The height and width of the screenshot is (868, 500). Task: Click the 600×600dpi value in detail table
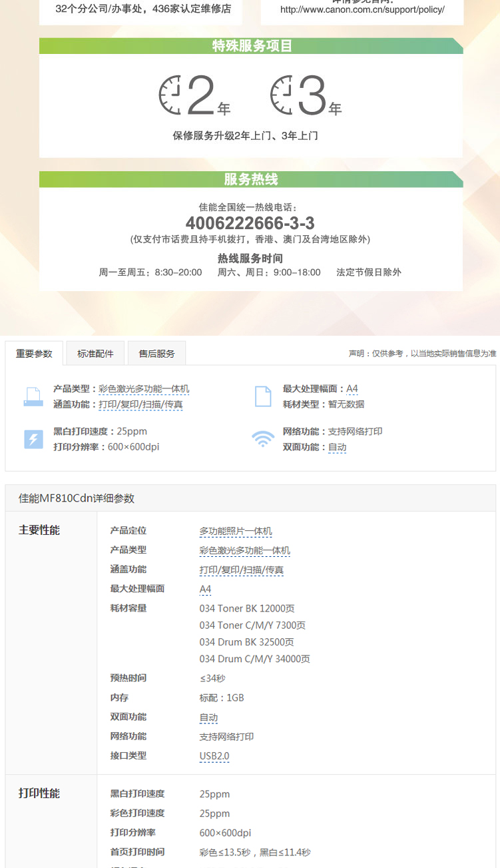[x=225, y=833]
